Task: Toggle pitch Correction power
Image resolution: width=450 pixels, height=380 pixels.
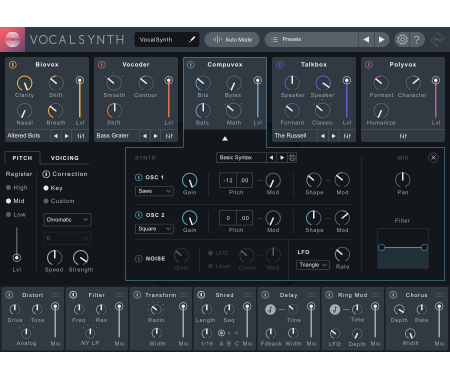Action: pyautogui.click(x=46, y=174)
